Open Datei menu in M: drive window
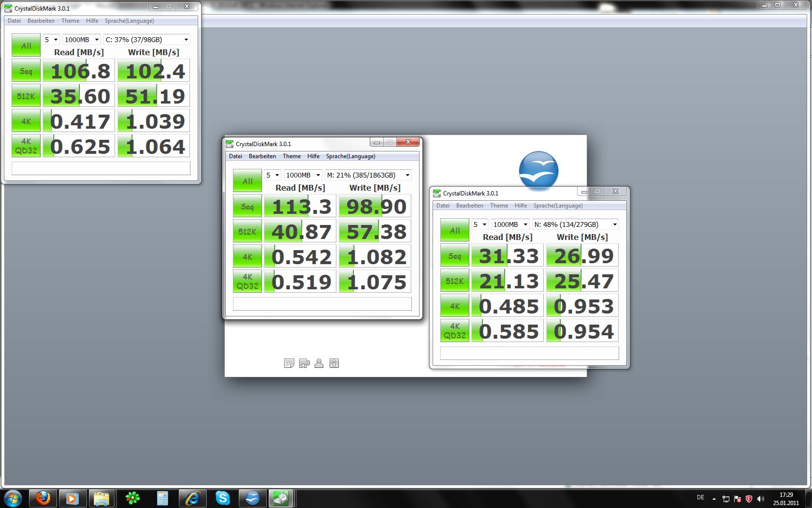The height and width of the screenshot is (508, 812). [235, 156]
